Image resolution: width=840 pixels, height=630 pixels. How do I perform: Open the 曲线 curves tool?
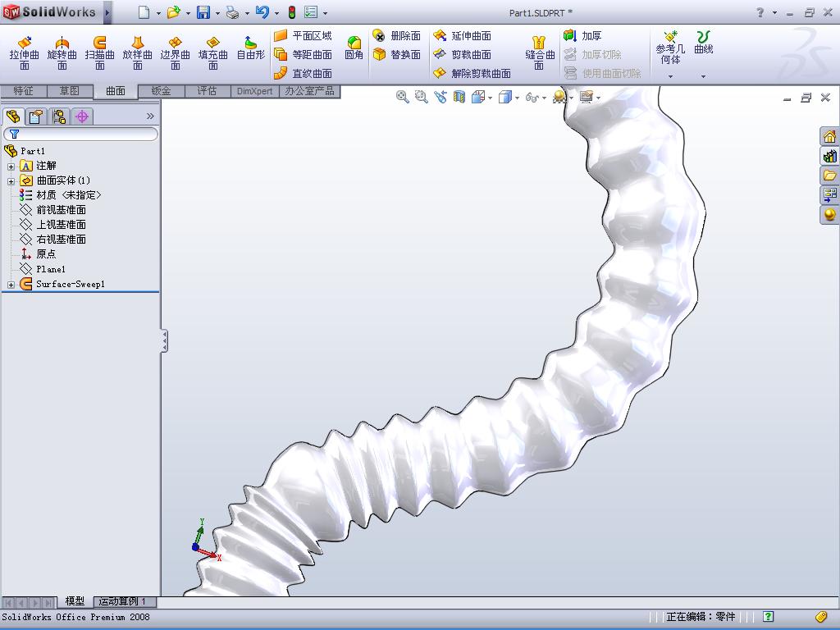pos(703,43)
